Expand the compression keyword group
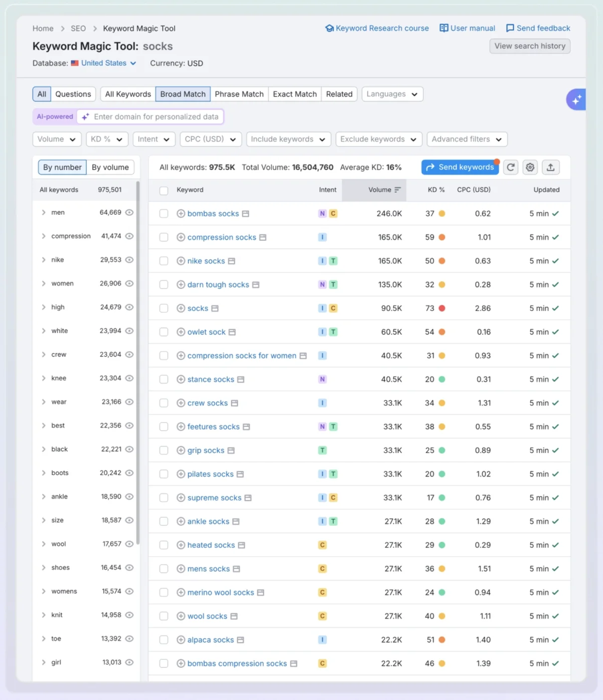This screenshot has height=700, width=603. click(x=44, y=236)
